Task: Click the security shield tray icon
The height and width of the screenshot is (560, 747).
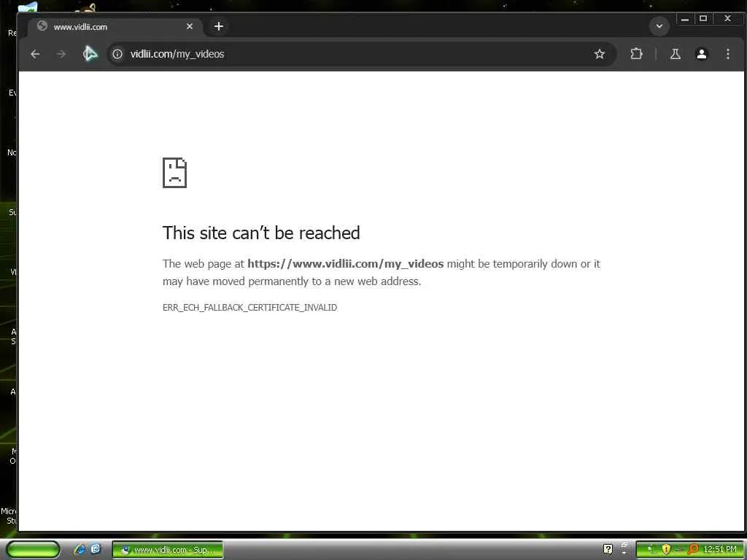Action: (x=666, y=550)
